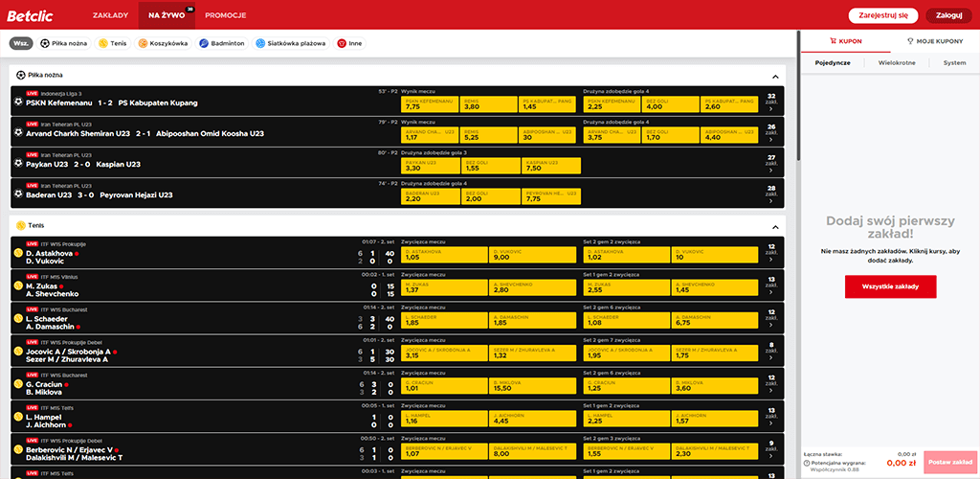This screenshot has width=980, height=479.
Task: Click football icon beside Paykan U23 match
Action: point(18,164)
